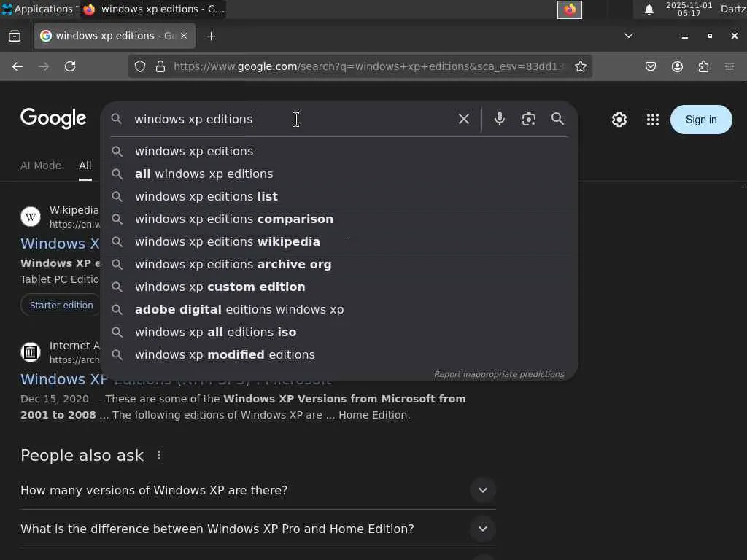The width and height of the screenshot is (747, 560).
Task: Reload the current page
Action: coord(70,66)
